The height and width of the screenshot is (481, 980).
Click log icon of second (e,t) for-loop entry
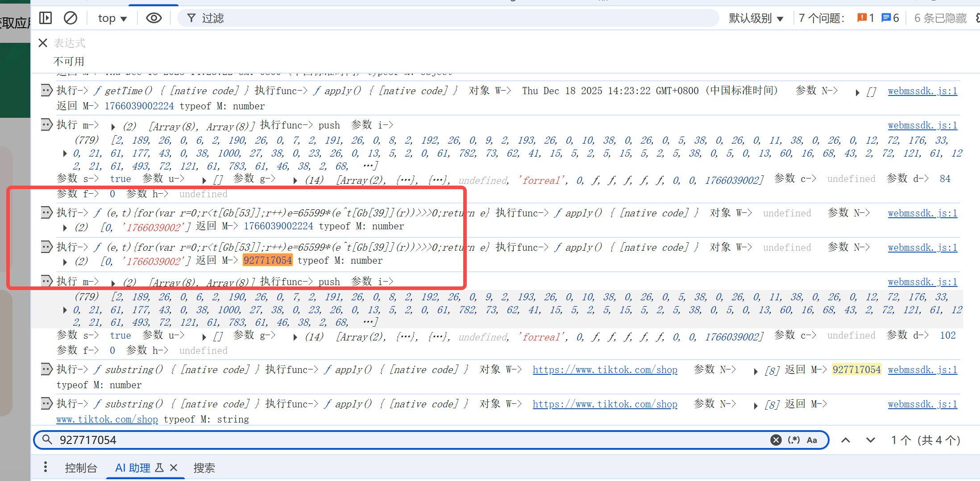point(46,247)
